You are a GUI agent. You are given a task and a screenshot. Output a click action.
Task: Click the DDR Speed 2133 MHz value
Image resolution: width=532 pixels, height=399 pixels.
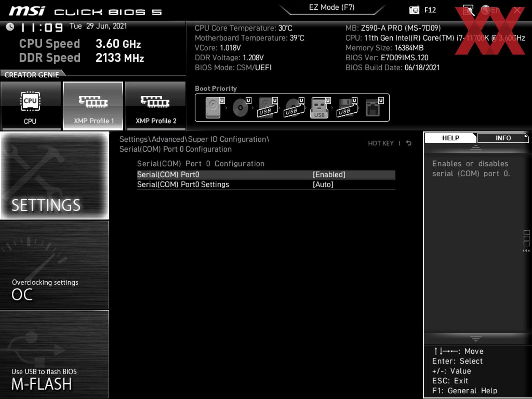click(x=120, y=58)
